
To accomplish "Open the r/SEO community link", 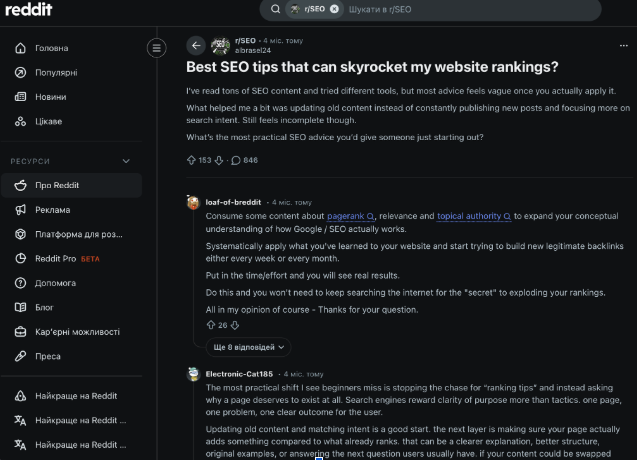I will (245, 41).
